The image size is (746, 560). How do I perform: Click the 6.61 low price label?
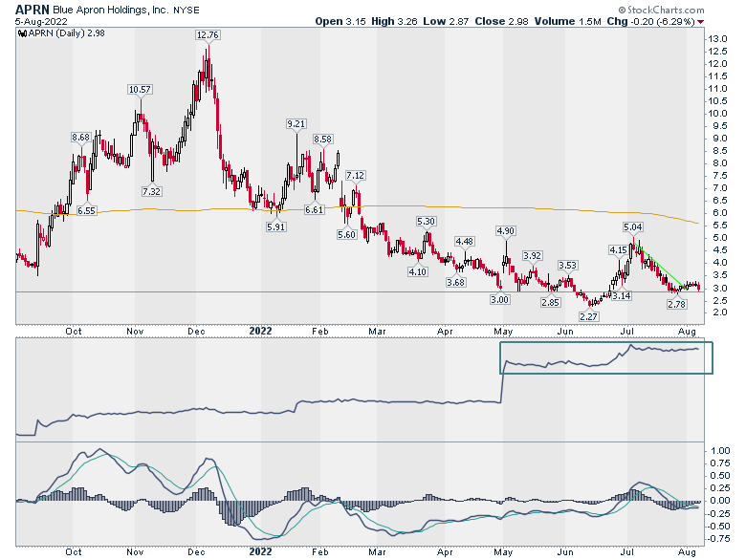point(314,209)
